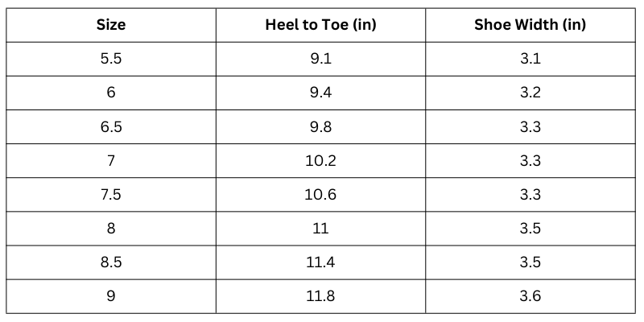
Task: Click the size 7.5 cell
Action: [111, 195]
